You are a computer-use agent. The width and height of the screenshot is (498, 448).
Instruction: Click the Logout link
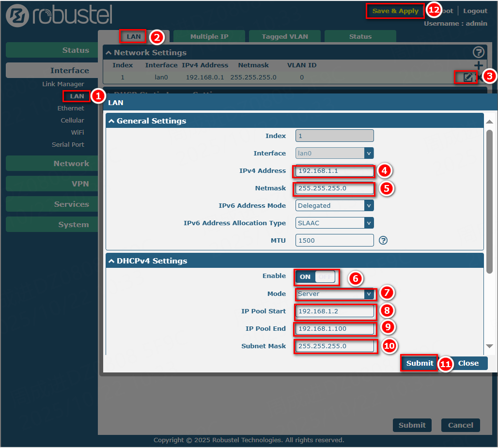475,11
